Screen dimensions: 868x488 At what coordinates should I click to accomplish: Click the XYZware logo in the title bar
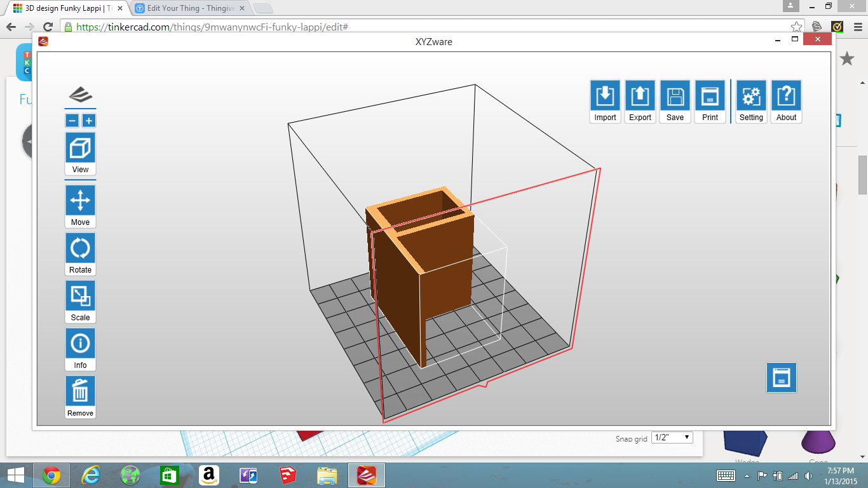[x=43, y=42]
